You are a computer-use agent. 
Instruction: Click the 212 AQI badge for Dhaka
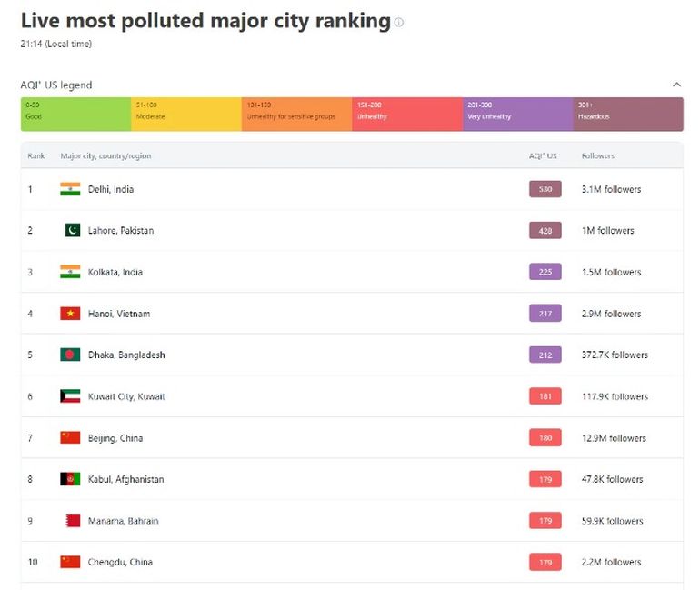coord(545,355)
